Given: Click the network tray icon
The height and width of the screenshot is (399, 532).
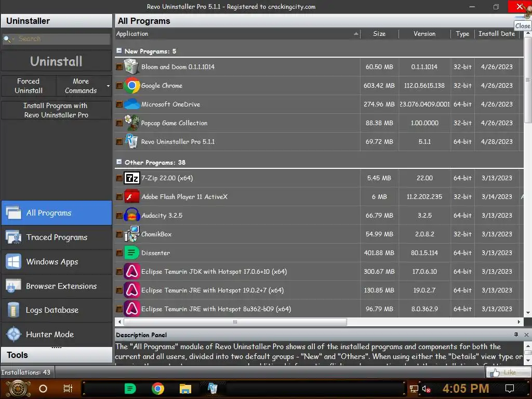Looking at the screenshot, I should pyautogui.click(x=414, y=389).
